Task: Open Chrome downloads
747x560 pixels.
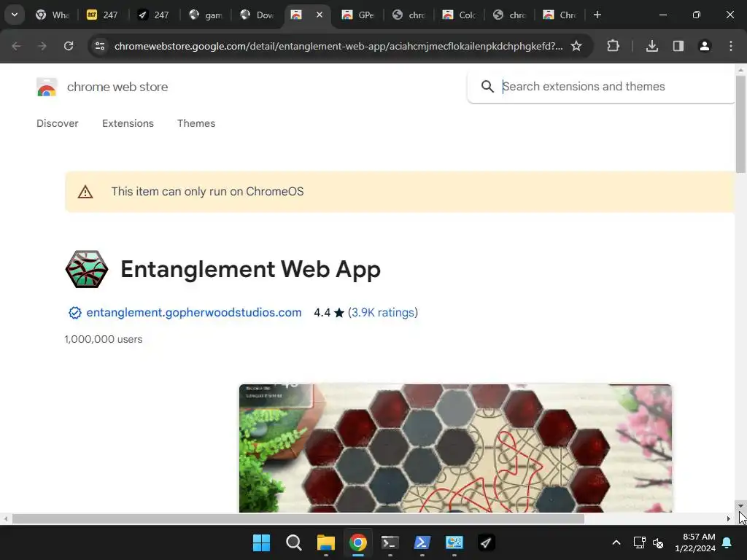Action: (x=652, y=46)
